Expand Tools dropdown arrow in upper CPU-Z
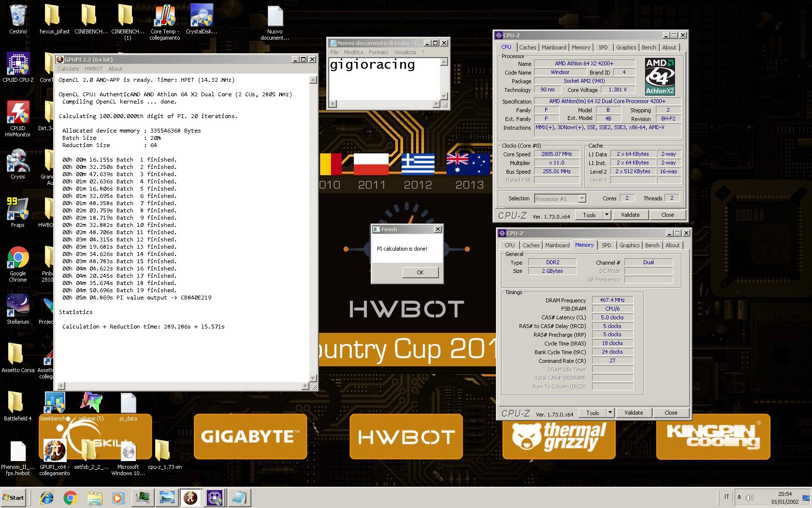Image resolution: width=812 pixels, height=508 pixels. point(607,215)
